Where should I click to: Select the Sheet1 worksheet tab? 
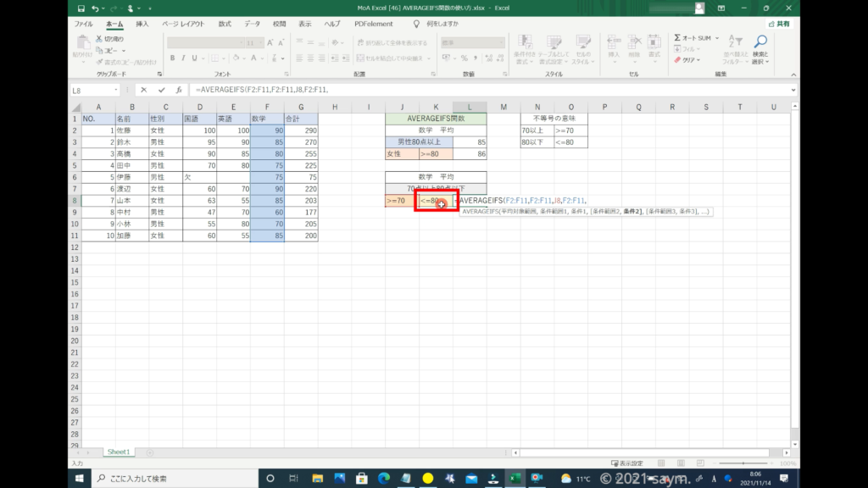click(x=118, y=452)
